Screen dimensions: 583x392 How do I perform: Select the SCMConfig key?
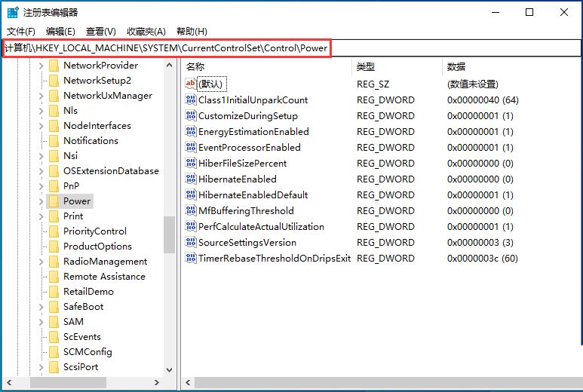[x=87, y=352]
